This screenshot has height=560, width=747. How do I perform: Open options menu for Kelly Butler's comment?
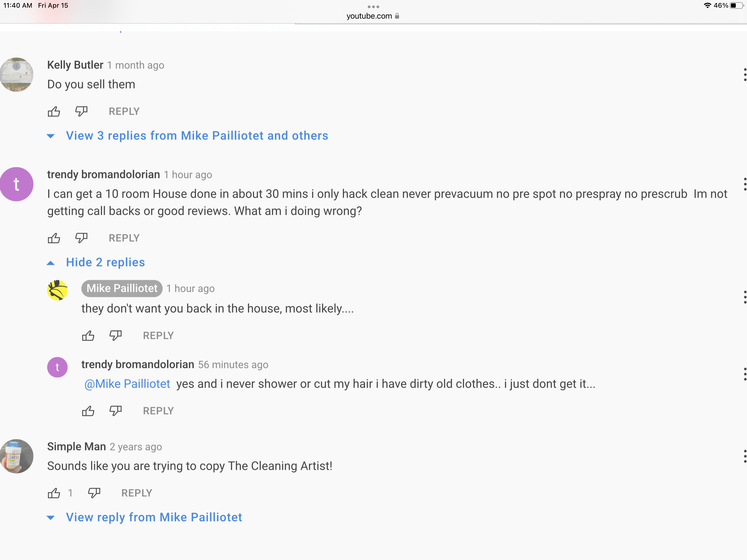[x=744, y=75]
